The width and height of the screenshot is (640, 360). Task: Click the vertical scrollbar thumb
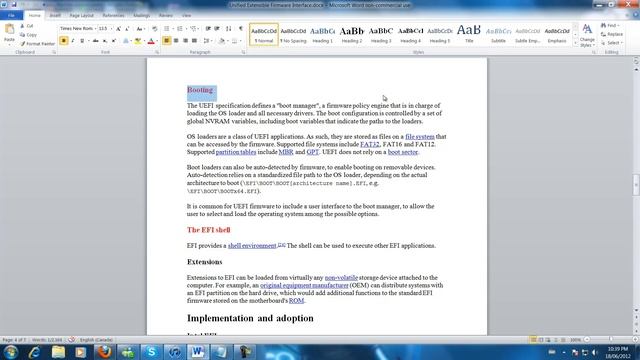coord(636,184)
